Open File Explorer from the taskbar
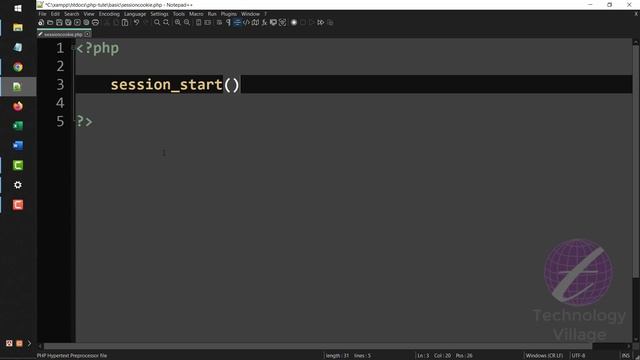Image resolution: width=640 pixels, height=360 pixels. 18,27
